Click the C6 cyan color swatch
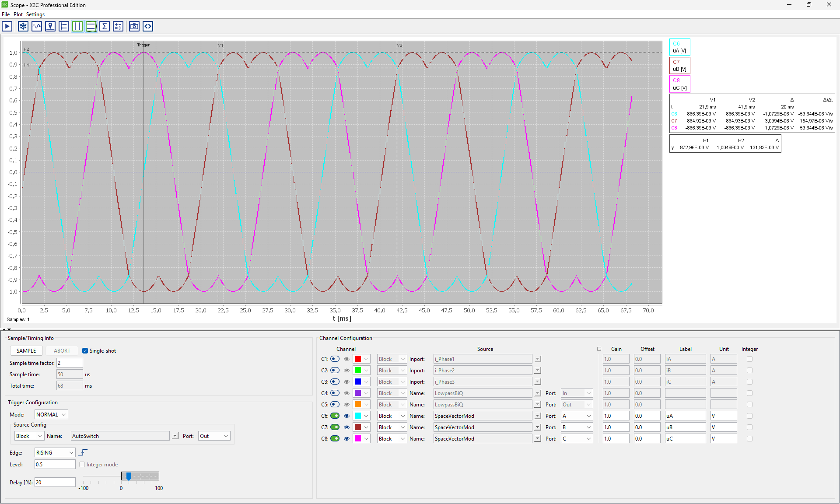840x504 pixels. tap(358, 416)
